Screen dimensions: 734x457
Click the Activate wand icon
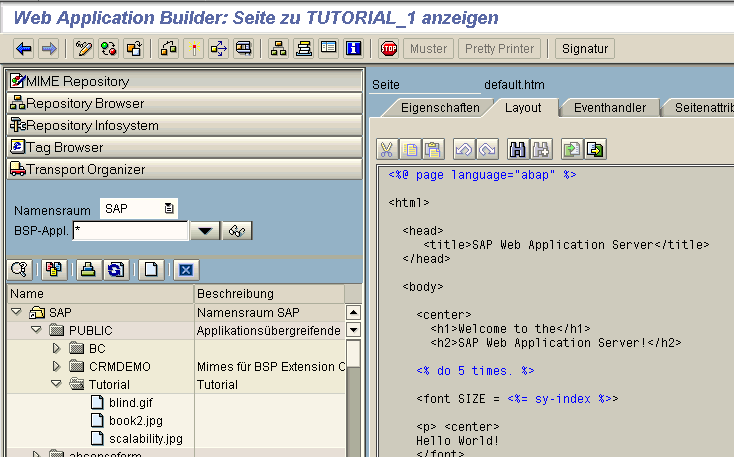click(x=194, y=48)
